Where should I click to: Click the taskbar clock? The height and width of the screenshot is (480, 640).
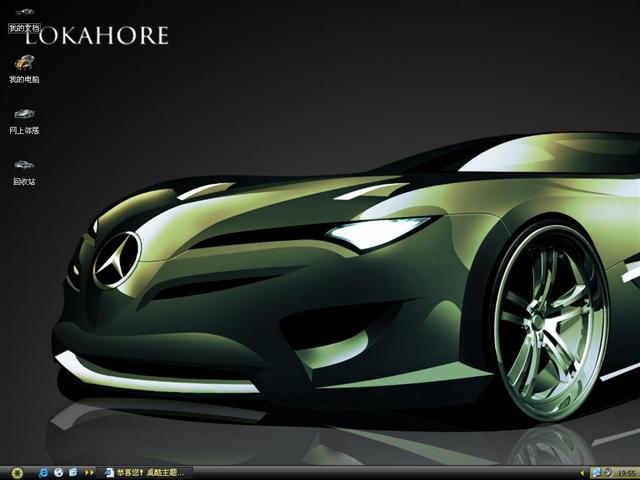[x=628, y=473]
